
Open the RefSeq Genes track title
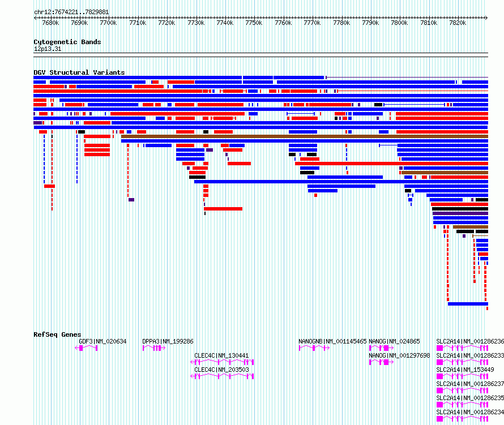pyautogui.click(x=57, y=334)
